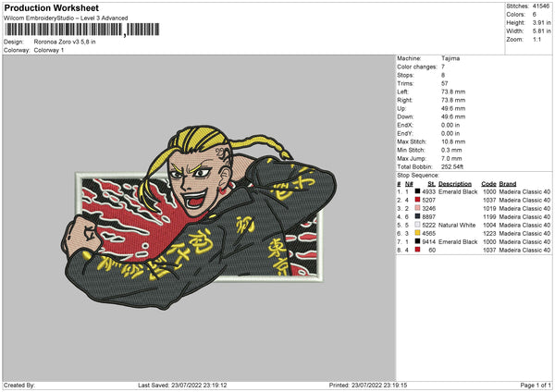The height and width of the screenshot is (392, 555).
Task: Click the 'Brand' column header
Action: (x=508, y=184)
